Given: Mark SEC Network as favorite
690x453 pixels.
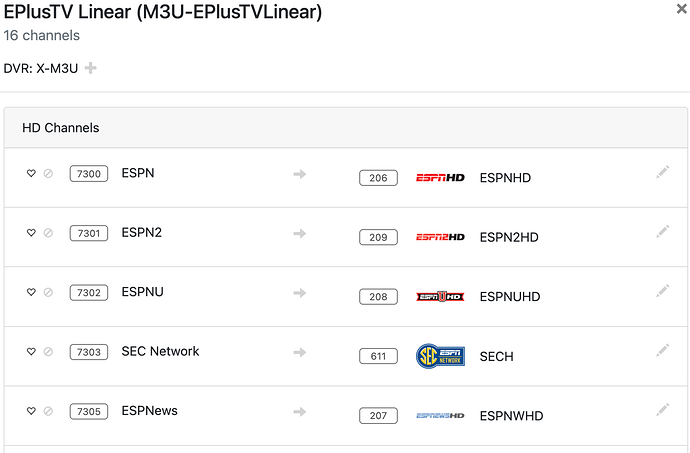Looking at the screenshot, I should click(x=31, y=352).
